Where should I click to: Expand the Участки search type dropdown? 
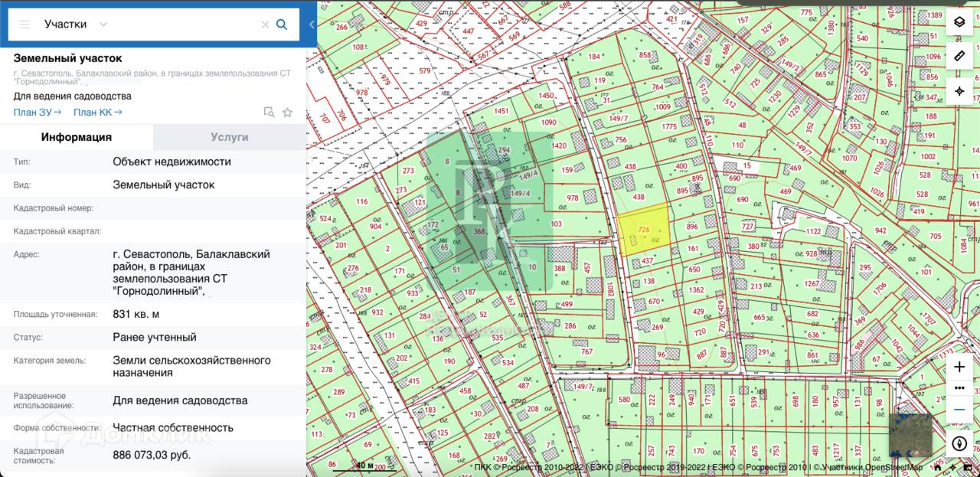103,25
